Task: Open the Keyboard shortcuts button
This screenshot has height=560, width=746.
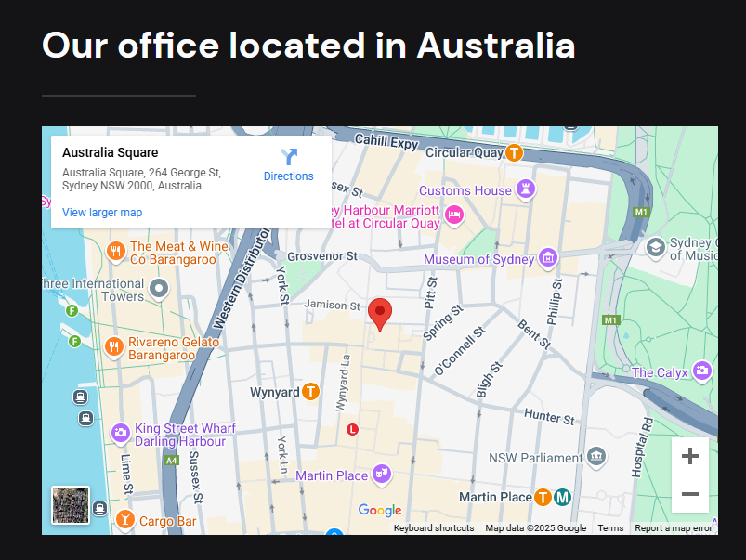Action: (434, 528)
